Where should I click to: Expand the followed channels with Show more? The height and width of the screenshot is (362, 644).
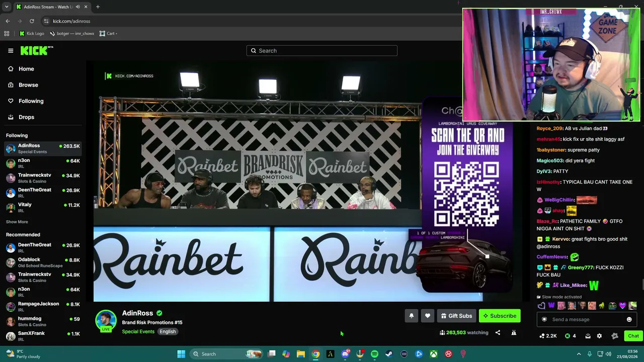[x=17, y=222]
